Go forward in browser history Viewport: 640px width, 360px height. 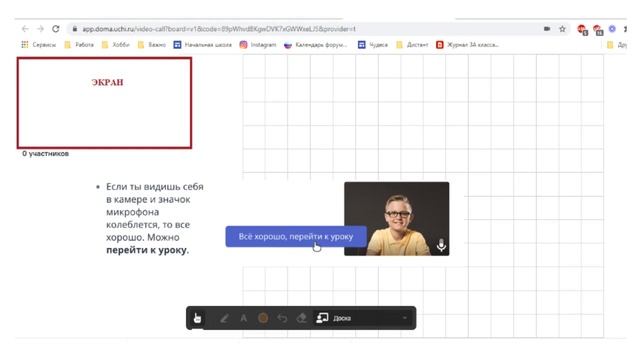40,29
